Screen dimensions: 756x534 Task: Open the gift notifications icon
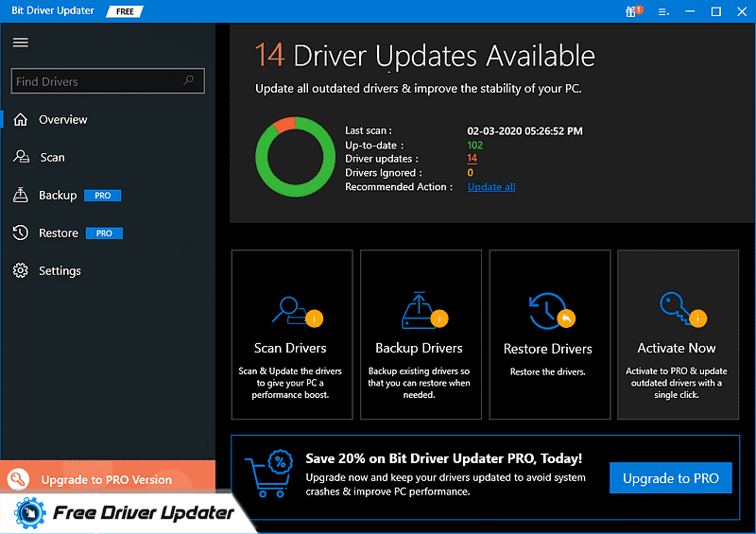click(x=633, y=11)
